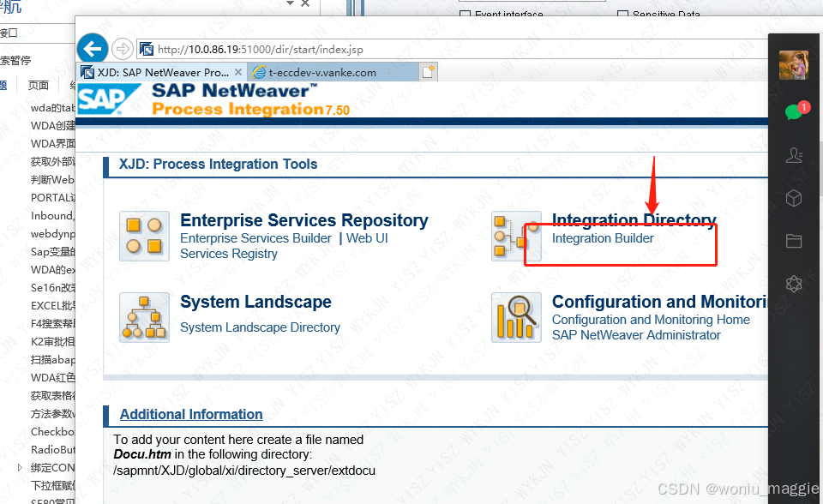The width and height of the screenshot is (823, 504).
Task: Click the Enterprise Services Repository icon
Action: click(x=144, y=237)
